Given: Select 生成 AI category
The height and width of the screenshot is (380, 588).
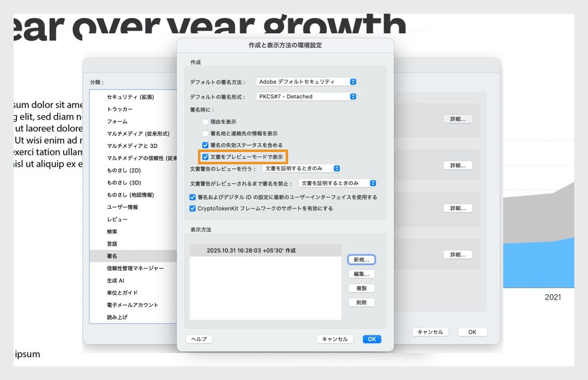Looking at the screenshot, I should 133,280.
